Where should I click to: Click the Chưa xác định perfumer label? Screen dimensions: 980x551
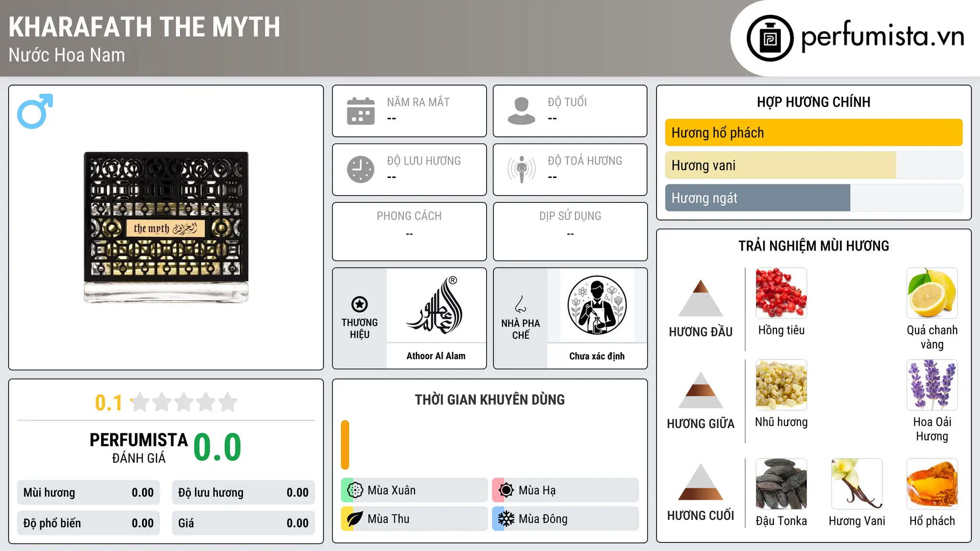click(x=597, y=356)
